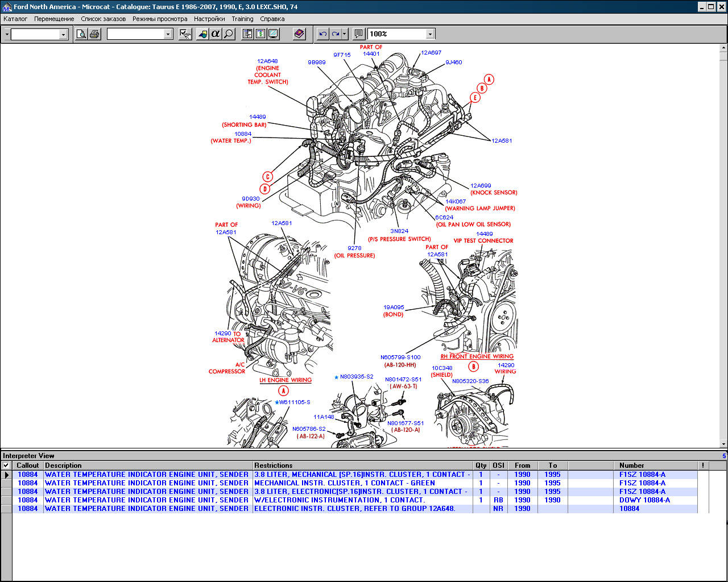
Task: Click the Description column header
Action: coord(148,465)
